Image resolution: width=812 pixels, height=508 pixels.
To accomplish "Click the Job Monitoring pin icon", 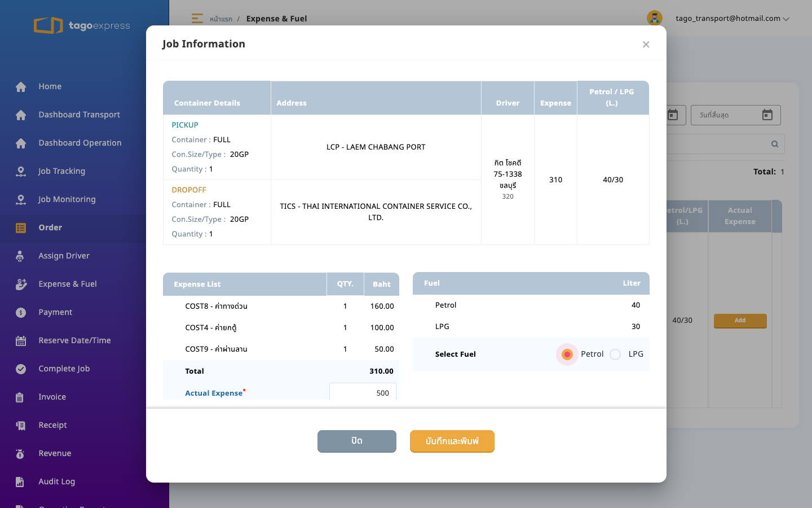I will coord(21,199).
